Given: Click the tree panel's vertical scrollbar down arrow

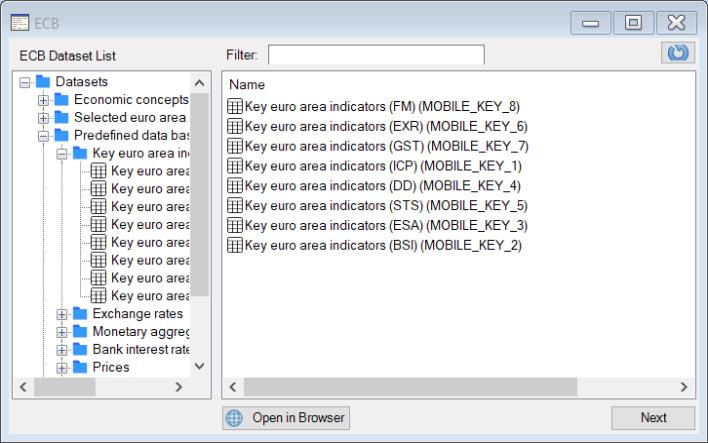Looking at the screenshot, I should 199,366.
